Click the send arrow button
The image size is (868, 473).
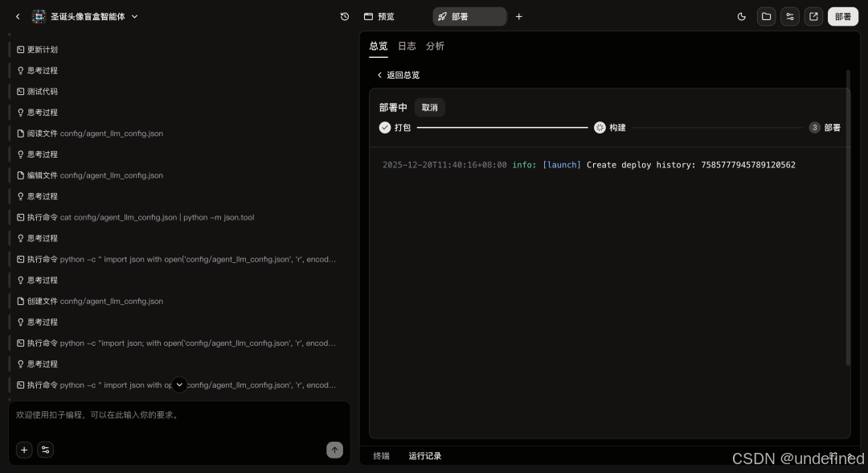(x=334, y=450)
